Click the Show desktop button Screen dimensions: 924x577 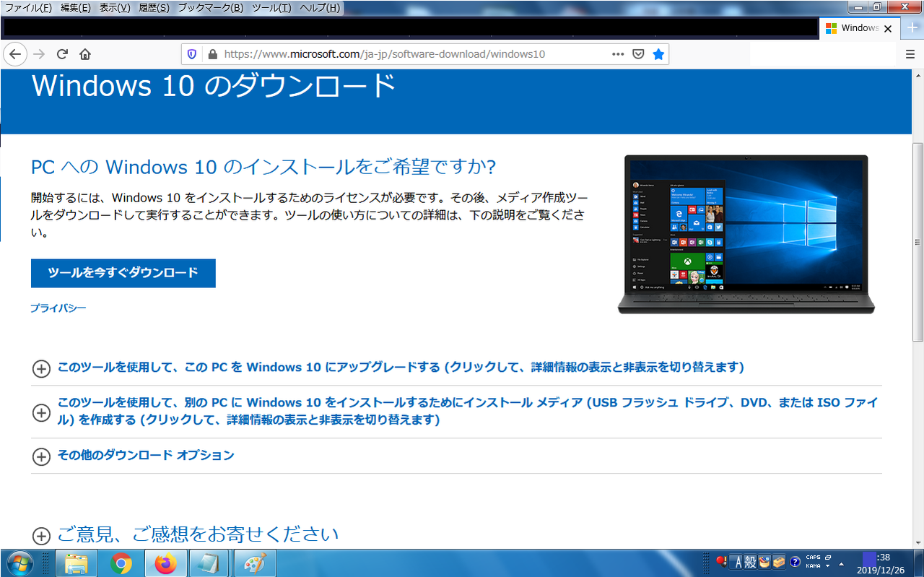(x=918, y=563)
